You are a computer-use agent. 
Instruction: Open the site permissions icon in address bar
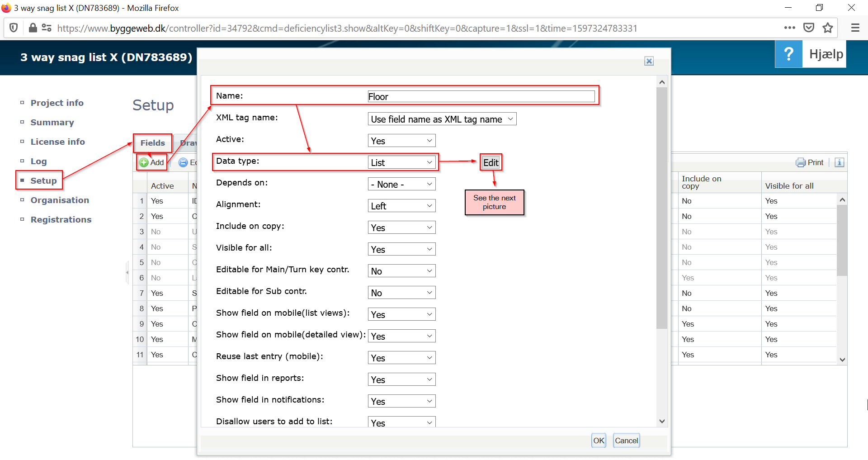pyautogui.click(x=47, y=28)
